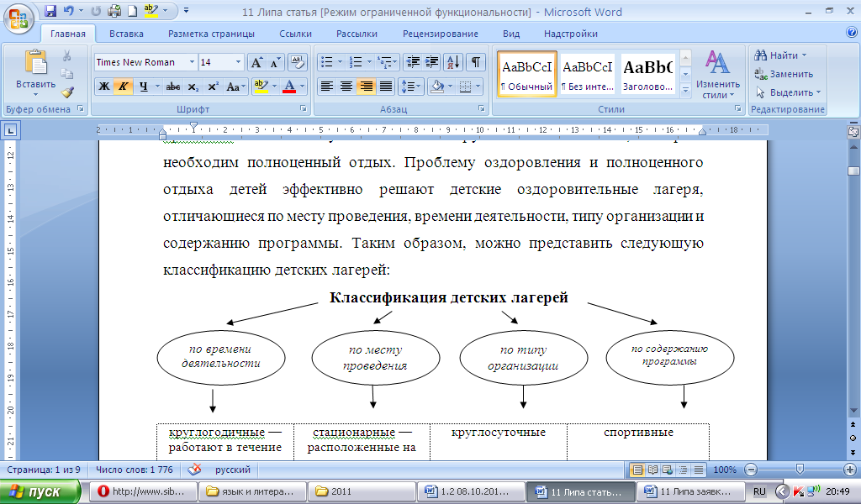Image resolution: width=861 pixels, height=504 pixels.
Task: Apply text highlight color
Action: (261, 87)
